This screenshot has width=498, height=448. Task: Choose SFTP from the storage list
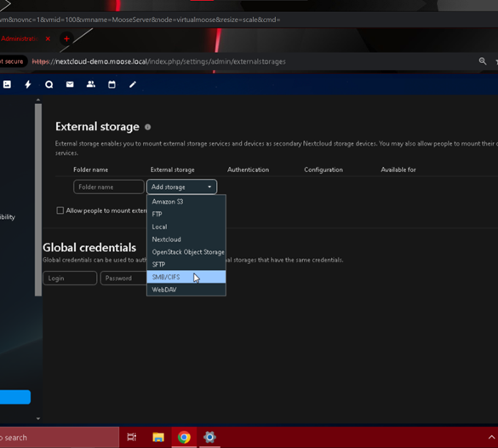pyautogui.click(x=186, y=264)
